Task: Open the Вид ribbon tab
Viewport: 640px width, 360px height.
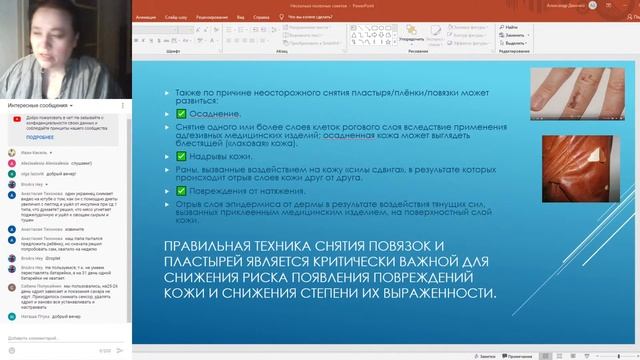Action: pyautogui.click(x=240, y=17)
